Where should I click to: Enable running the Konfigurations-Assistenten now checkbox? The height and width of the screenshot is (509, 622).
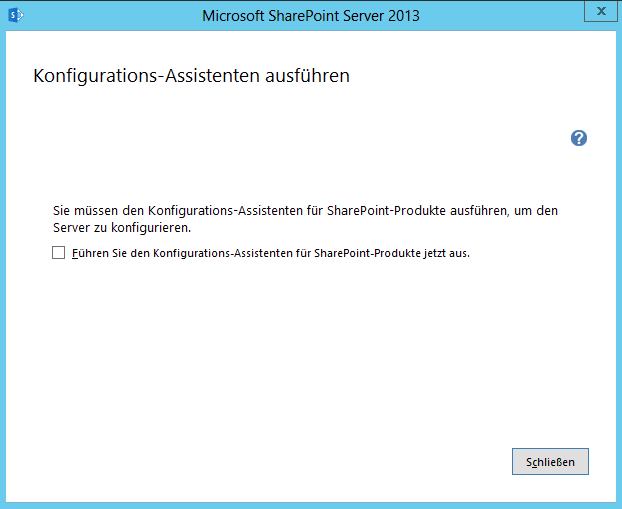coord(59,253)
